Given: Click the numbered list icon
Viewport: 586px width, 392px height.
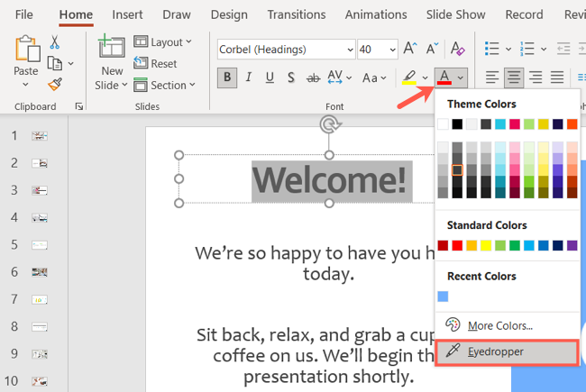Looking at the screenshot, I should [527, 49].
